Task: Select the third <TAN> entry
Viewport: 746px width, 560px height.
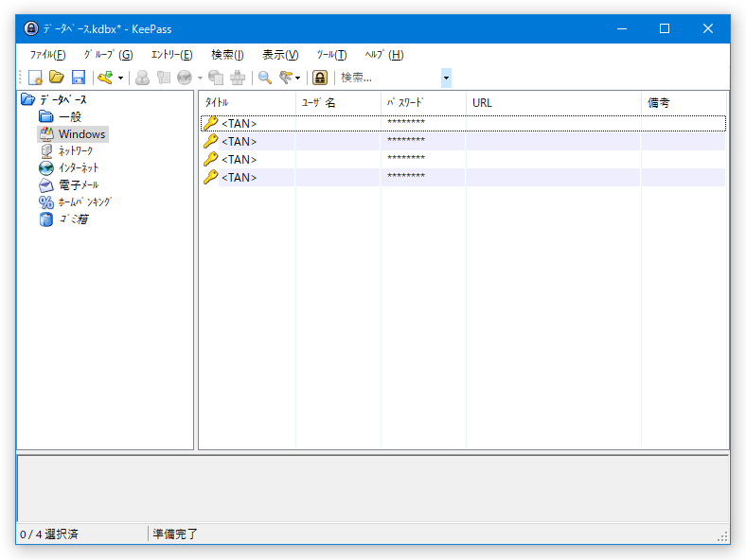Action: (463, 160)
